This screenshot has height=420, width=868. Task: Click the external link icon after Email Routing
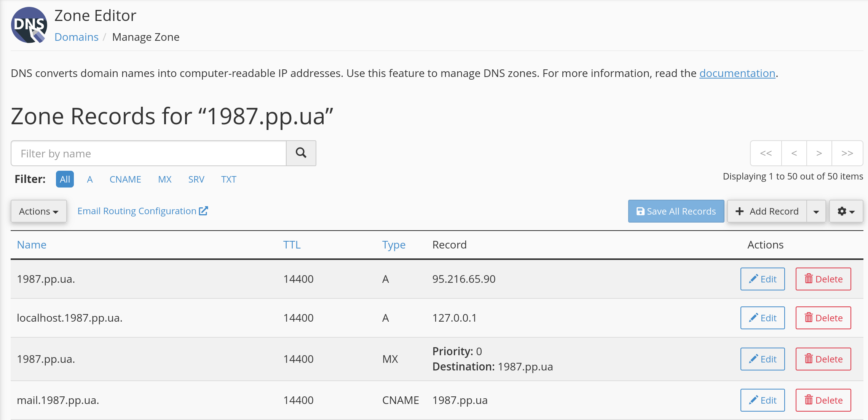coord(204,211)
